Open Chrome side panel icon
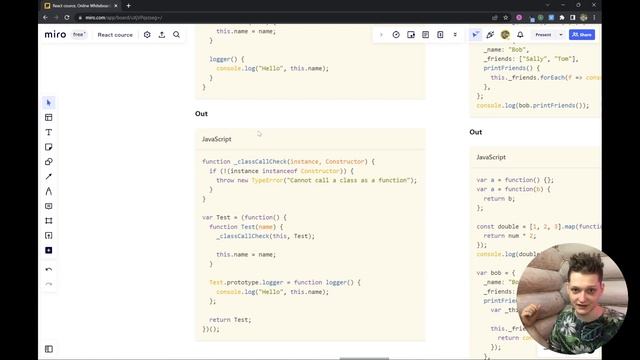The width and height of the screenshot is (640, 360). pyautogui.click(x=573, y=18)
